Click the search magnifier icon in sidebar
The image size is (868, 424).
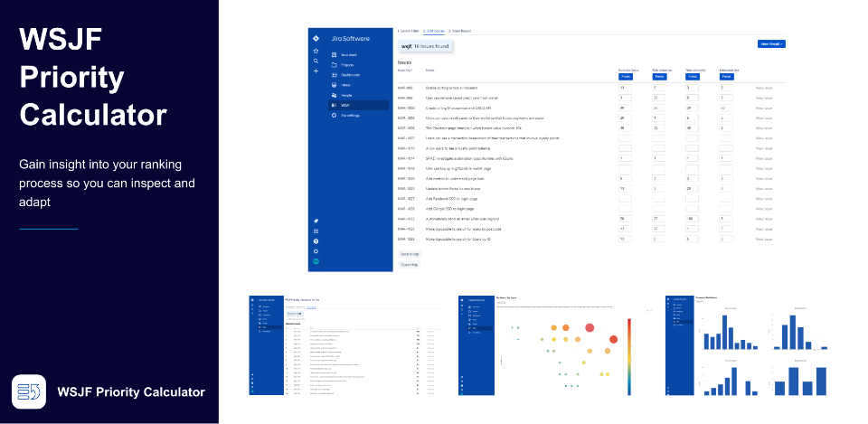pyautogui.click(x=316, y=61)
